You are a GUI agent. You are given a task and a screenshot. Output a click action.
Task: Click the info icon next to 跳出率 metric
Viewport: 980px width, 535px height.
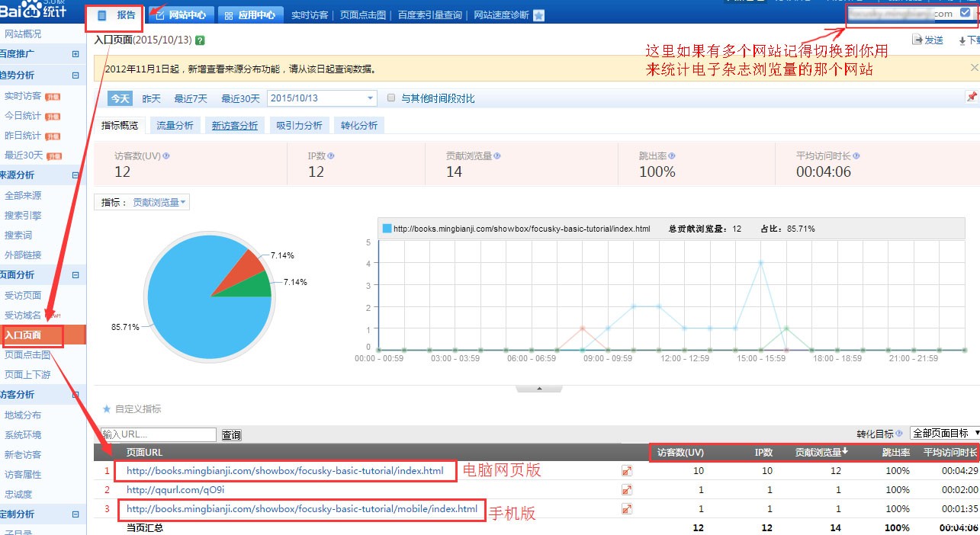tap(671, 155)
